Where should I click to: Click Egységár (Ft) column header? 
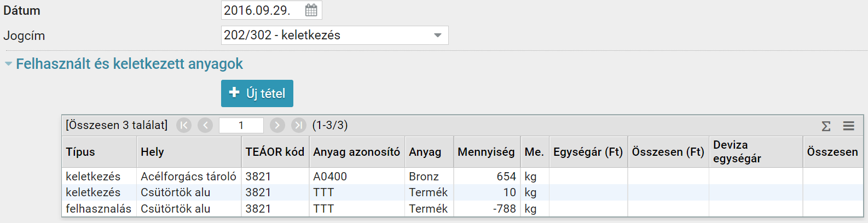tap(588, 152)
